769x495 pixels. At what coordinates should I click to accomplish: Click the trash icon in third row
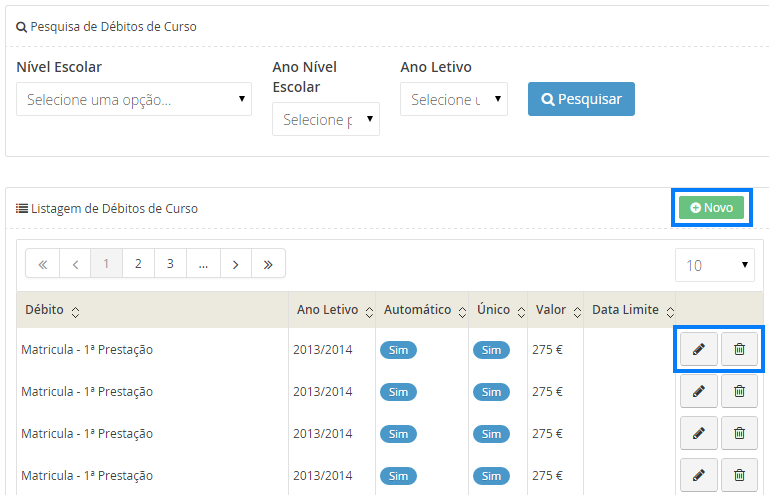(739, 433)
